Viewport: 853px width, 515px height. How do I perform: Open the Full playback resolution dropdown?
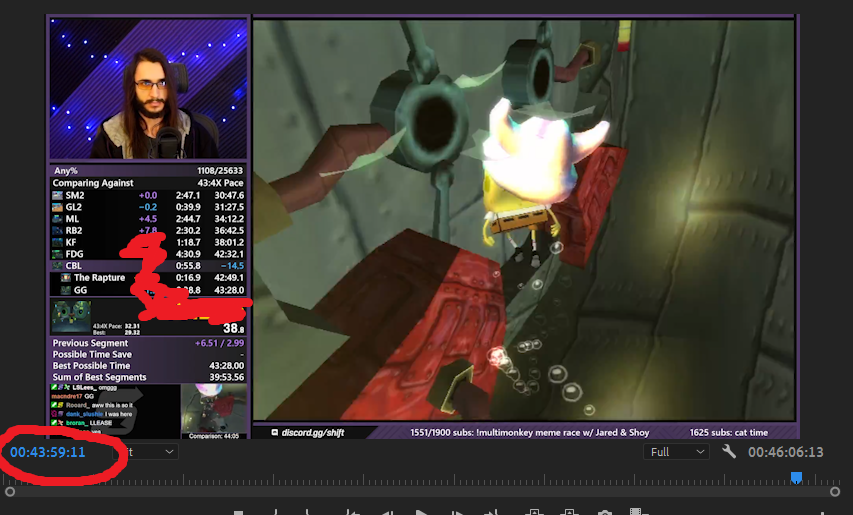[676, 452]
